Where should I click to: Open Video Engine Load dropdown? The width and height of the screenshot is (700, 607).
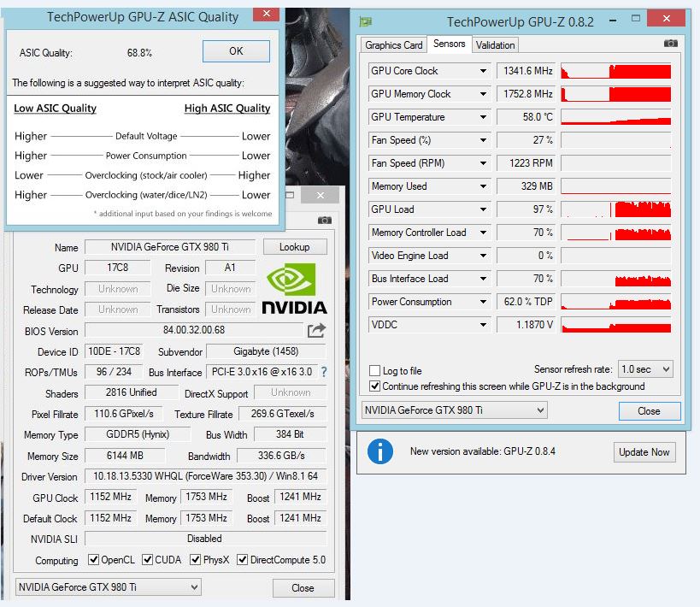tap(483, 256)
